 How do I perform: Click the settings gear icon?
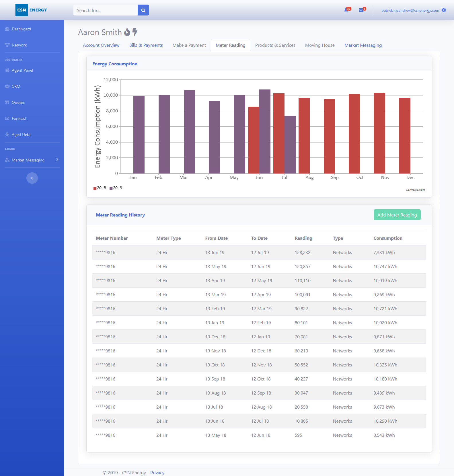click(444, 10)
